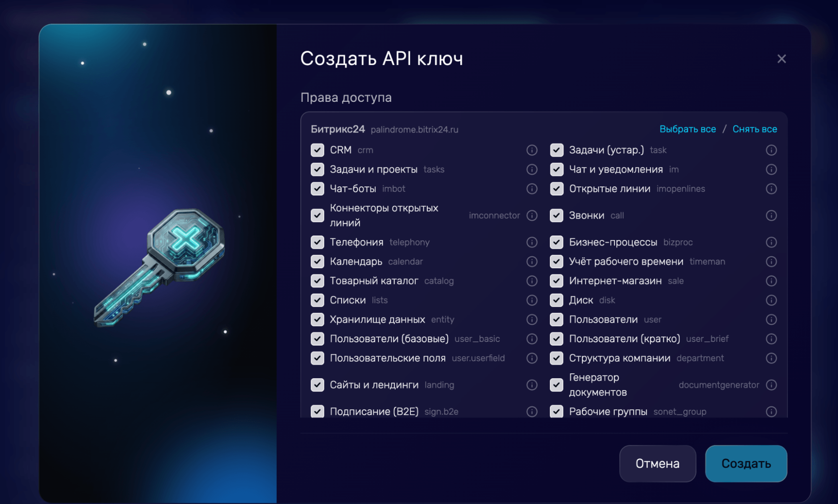
Task: Click info icon next to Чат-боты
Action: pos(532,189)
